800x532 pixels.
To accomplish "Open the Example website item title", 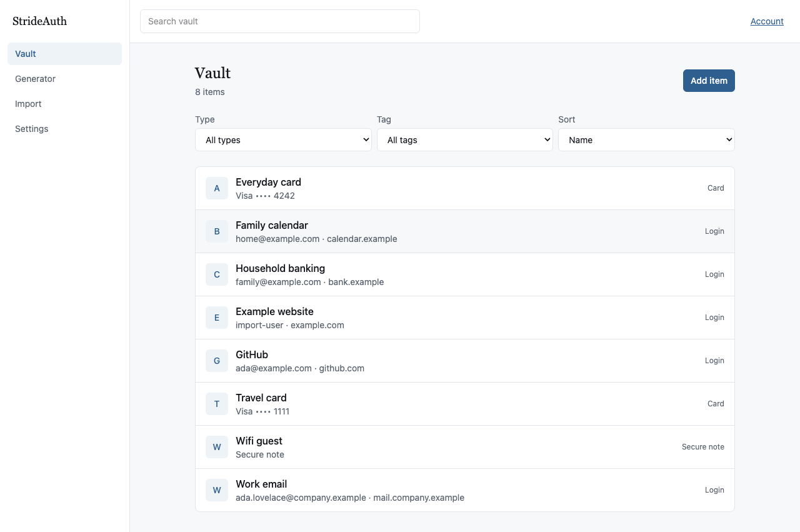I will (274, 311).
